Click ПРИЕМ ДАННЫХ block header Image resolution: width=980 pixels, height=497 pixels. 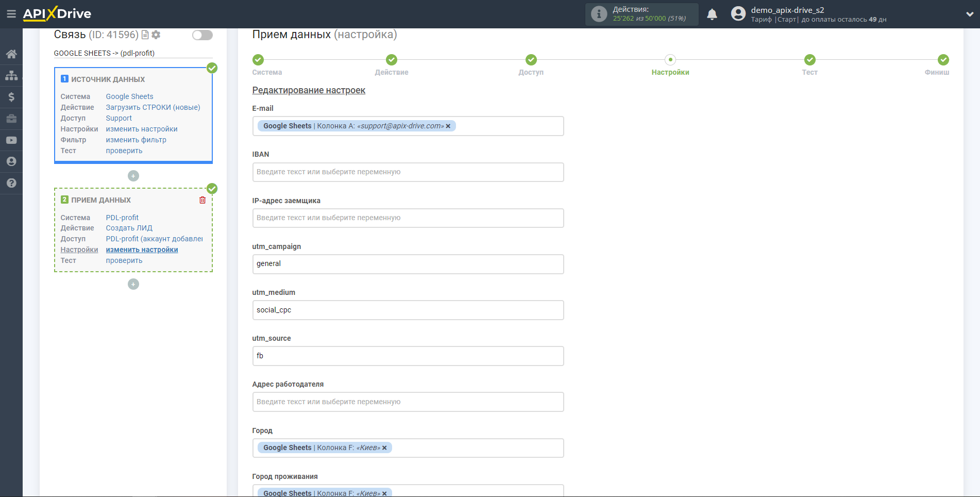pyautogui.click(x=101, y=200)
